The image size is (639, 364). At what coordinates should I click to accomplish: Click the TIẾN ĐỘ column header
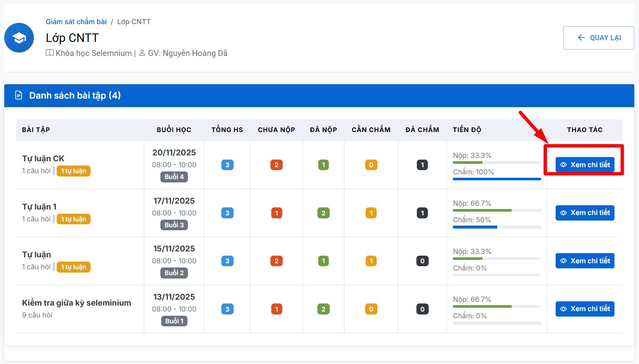(467, 130)
